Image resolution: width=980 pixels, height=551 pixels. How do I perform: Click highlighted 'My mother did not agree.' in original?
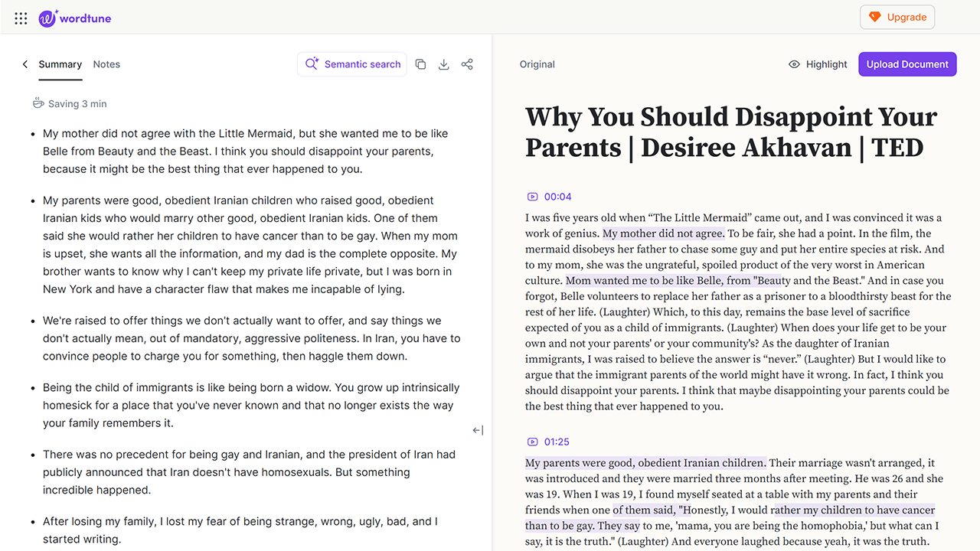[x=664, y=233]
